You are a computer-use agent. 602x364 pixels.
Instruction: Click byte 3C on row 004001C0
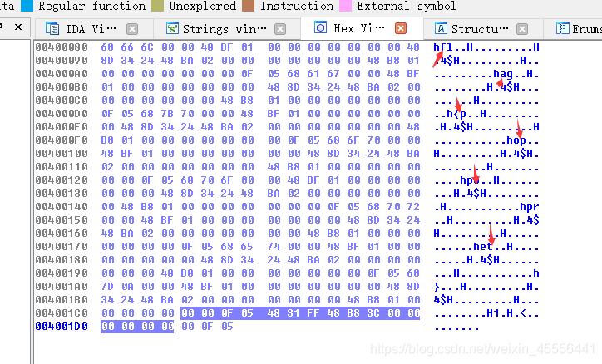coord(373,313)
